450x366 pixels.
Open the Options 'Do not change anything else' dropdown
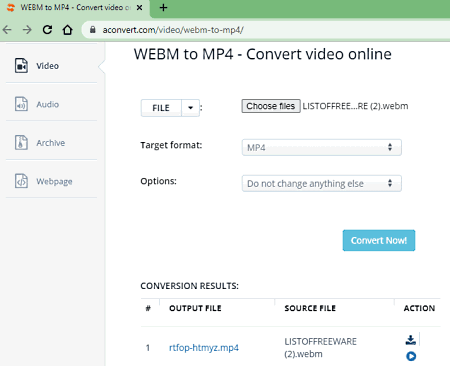pos(322,183)
